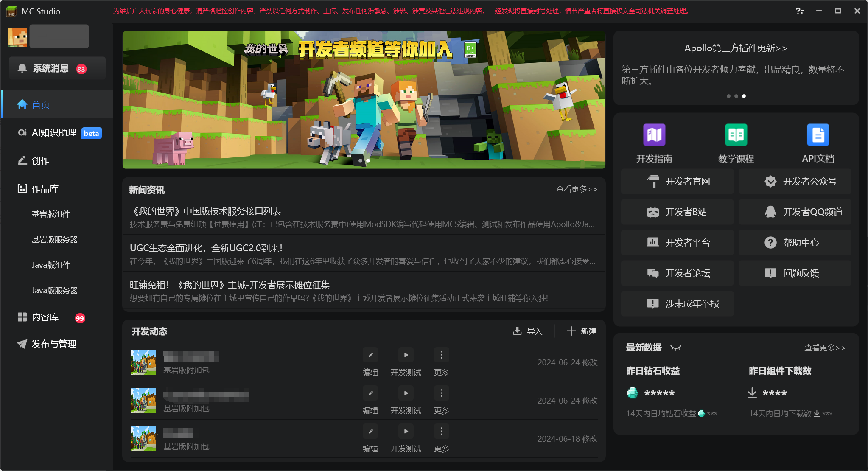Select 基岩版组件 sub-item
Screen dimensions: 868x471
click(x=51, y=214)
